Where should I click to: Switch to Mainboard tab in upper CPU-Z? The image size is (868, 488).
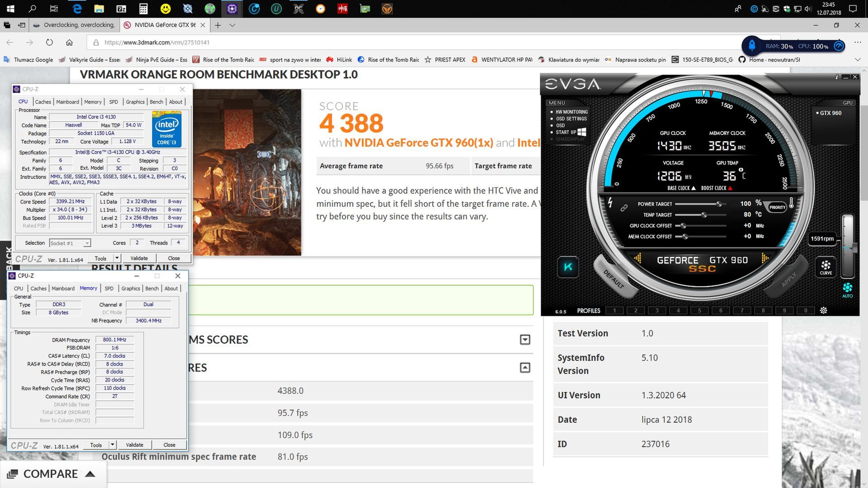67,102
